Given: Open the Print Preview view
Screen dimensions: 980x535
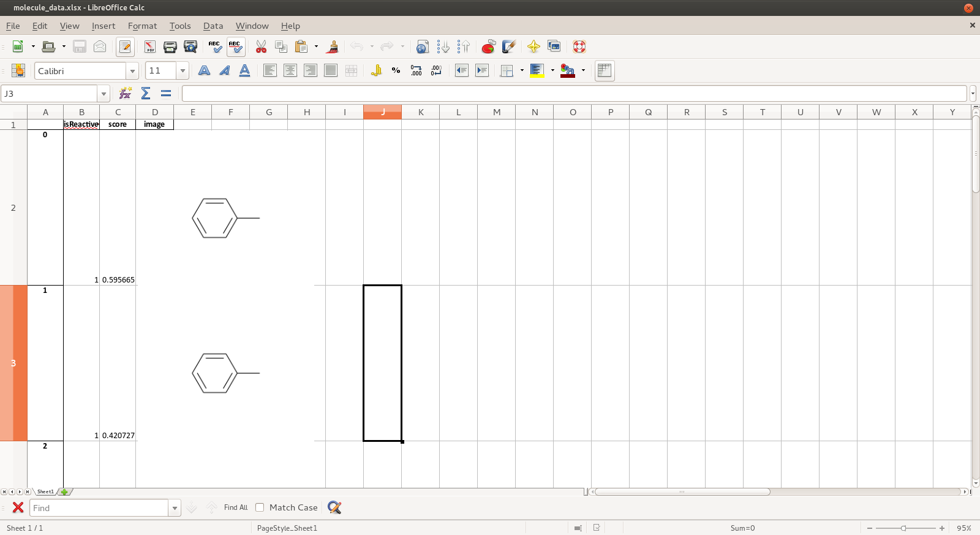Looking at the screenshot, I should [190, 47].
